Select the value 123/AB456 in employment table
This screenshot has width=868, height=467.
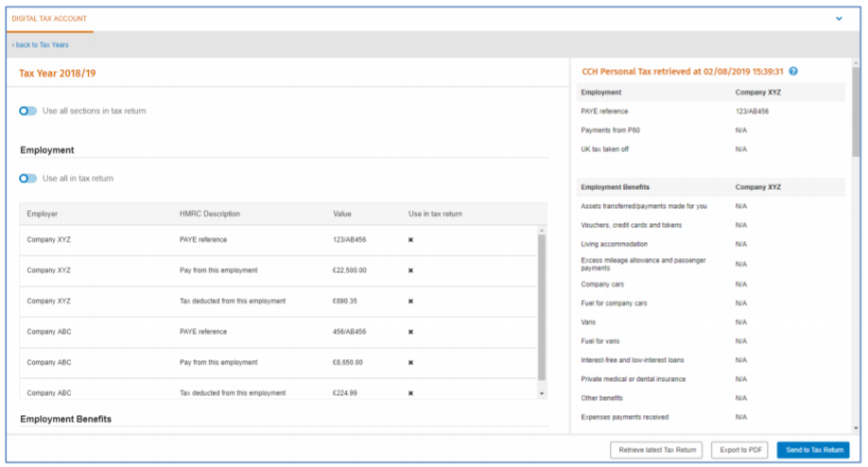click(349, 240)
